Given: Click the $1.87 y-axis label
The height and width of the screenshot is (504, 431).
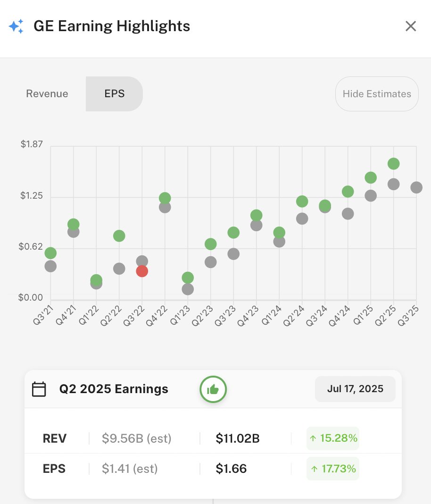Looking at the screenshot, I should 32,144.
